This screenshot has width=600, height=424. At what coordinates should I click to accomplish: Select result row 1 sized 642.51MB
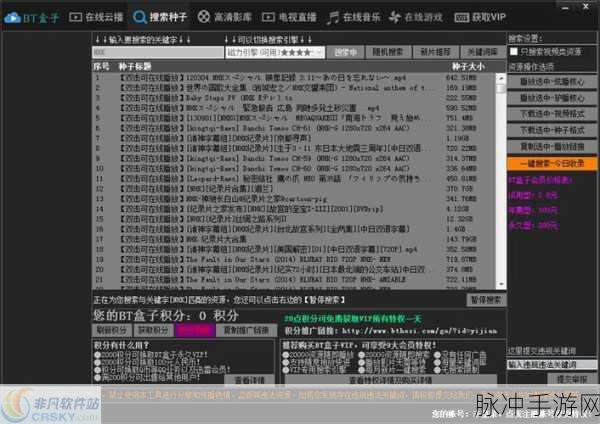294,78
